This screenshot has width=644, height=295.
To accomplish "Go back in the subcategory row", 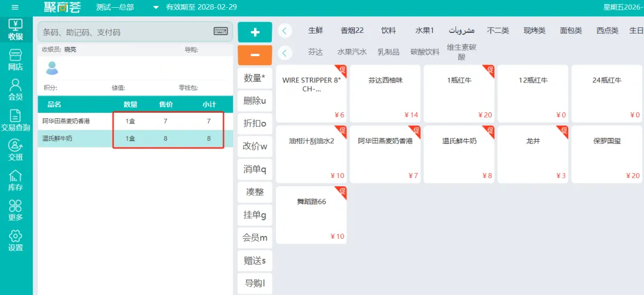I will (285, 53).
